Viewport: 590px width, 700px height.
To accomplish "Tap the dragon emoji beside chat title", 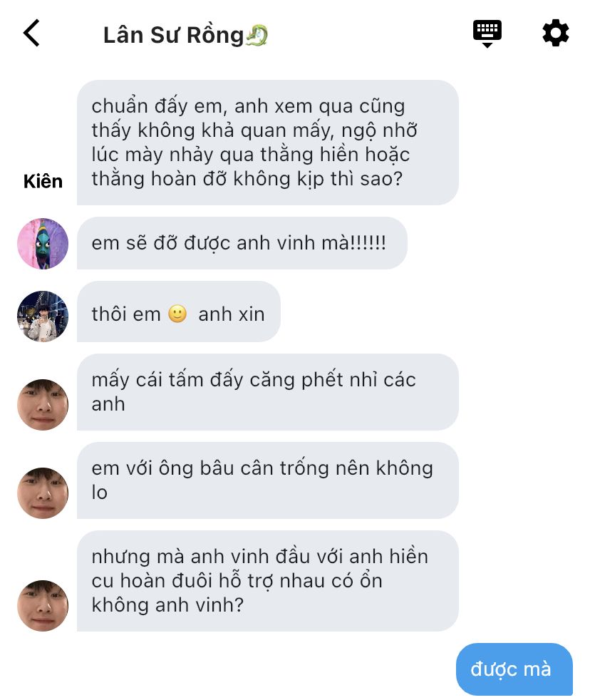I will click(x=257, y=35).
